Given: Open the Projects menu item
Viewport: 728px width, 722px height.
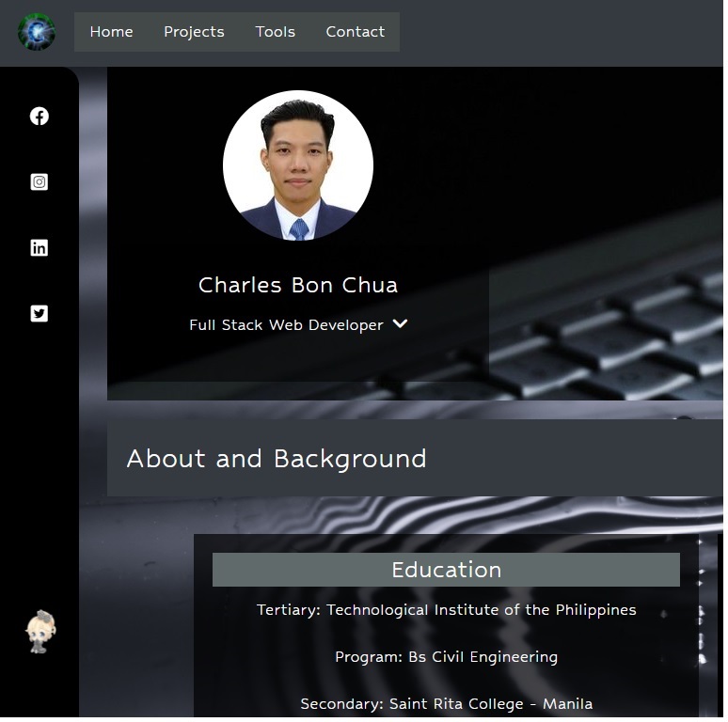Looking at the screenshot, I should [194, 32].
